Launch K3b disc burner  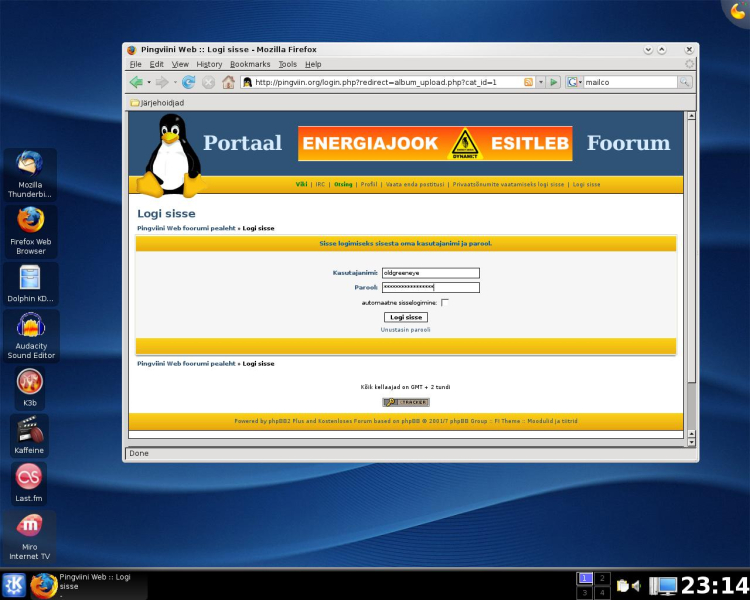[30, 388]
